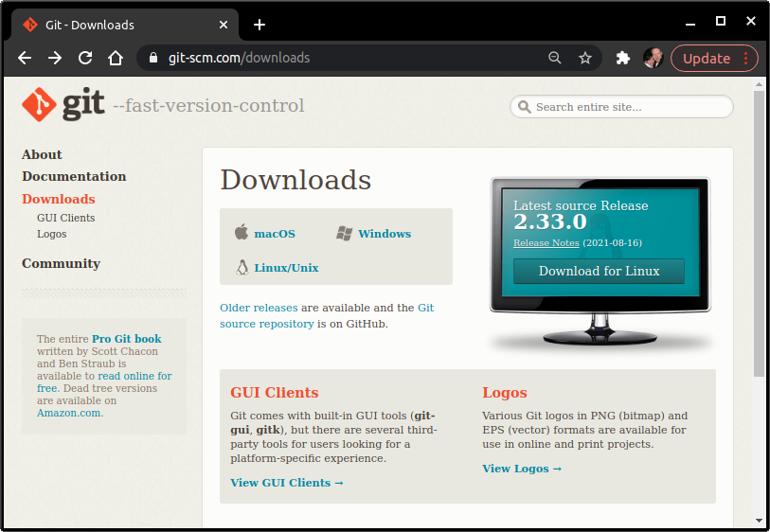Bookmark this page with the star icon
770x532 pixels.
(x=585, y=58)
